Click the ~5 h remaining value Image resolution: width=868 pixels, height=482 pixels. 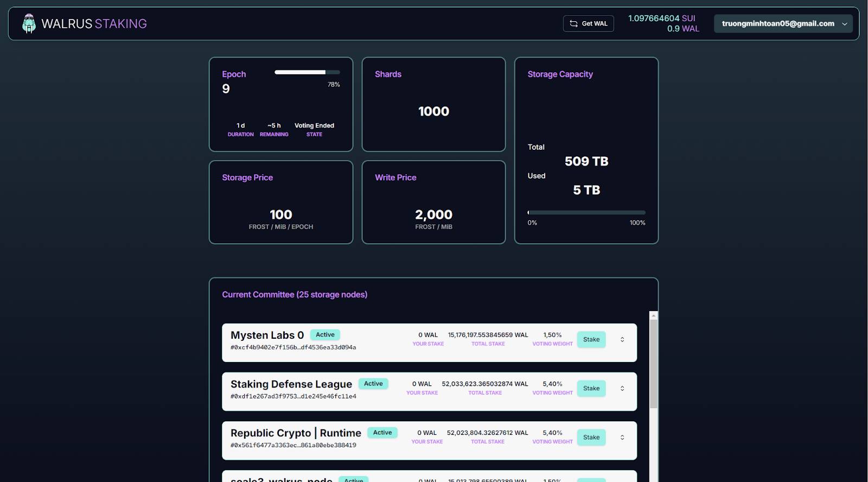click(274, 125)
